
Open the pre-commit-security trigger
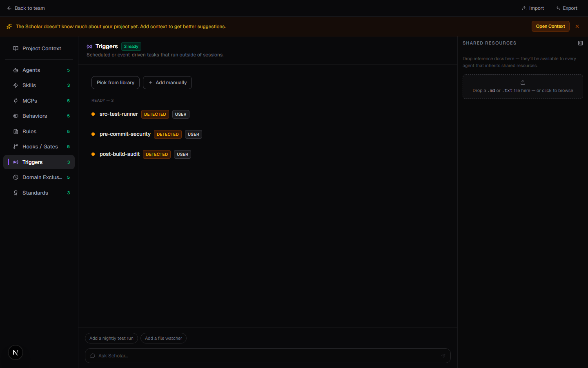point(268,135)
